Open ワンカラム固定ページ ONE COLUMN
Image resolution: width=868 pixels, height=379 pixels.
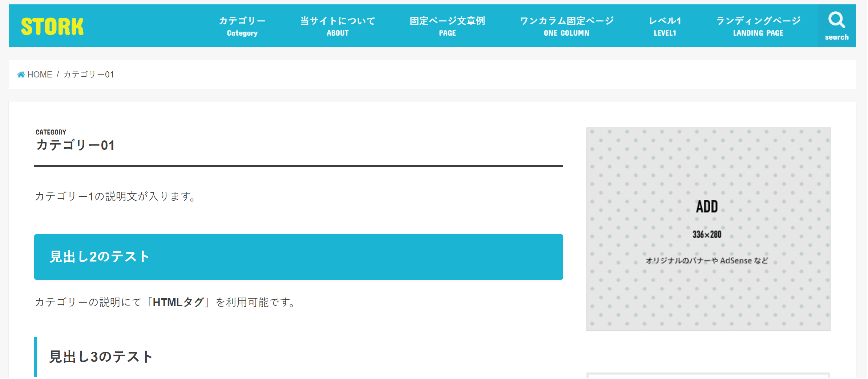tap(566, 26)
